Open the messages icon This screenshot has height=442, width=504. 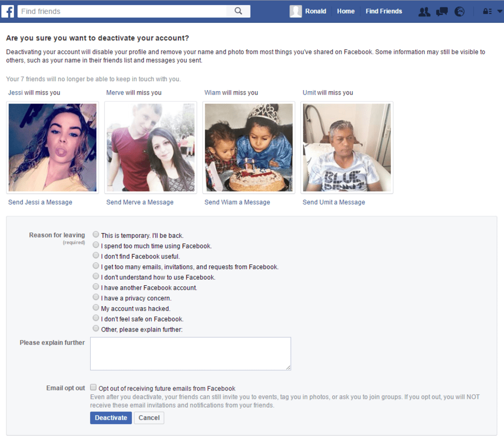pyautogui.click(x=442, y=11)
